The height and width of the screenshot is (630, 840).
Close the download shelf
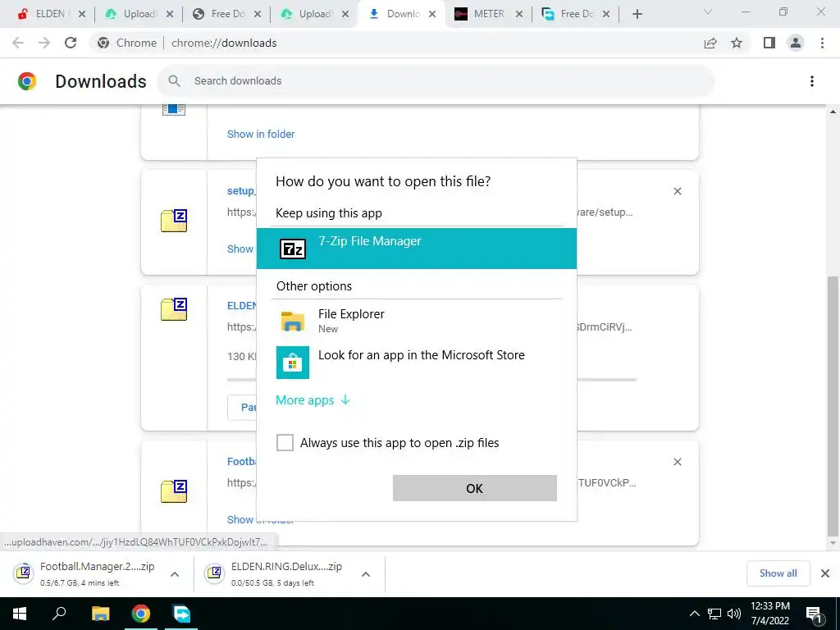tap(825, 573)
